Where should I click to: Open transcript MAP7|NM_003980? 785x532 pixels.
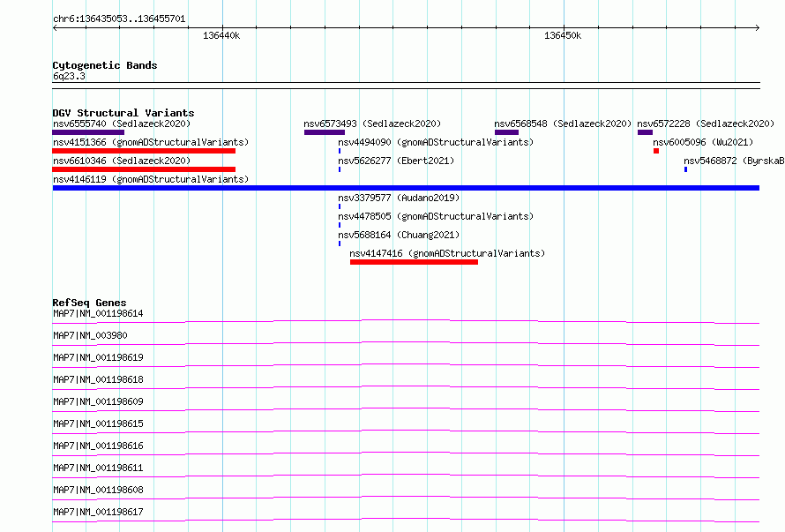click(90, 335)
